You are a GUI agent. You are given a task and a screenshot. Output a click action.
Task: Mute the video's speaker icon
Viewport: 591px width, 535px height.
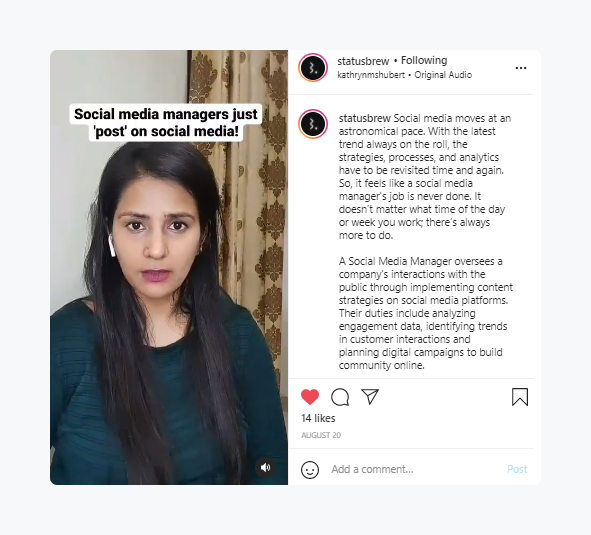[265, 468]
